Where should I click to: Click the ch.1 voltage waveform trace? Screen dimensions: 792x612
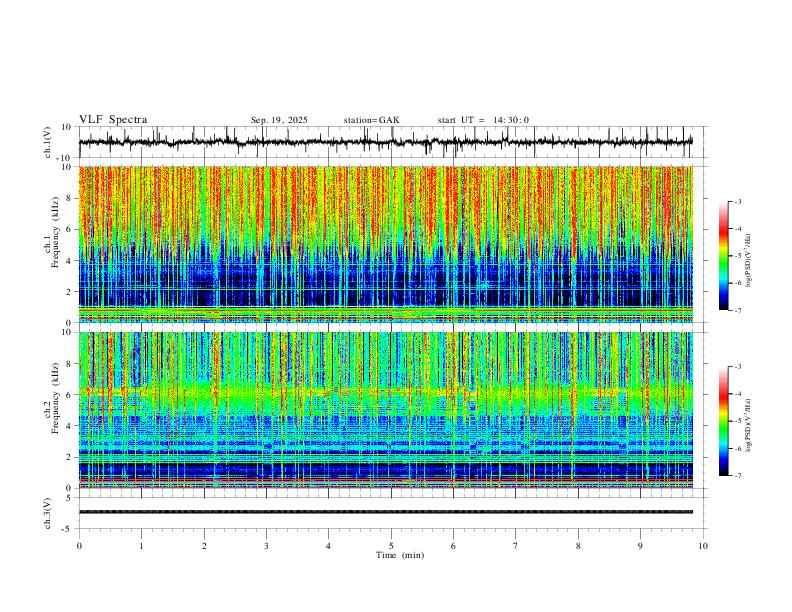pos(386,142)
